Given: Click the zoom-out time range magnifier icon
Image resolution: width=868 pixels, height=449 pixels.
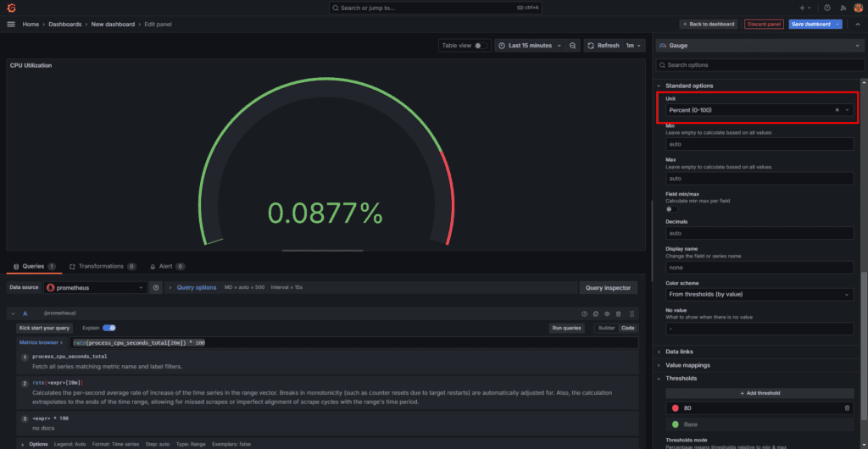Looking at the screenshot, I should [x=572, y=46].
